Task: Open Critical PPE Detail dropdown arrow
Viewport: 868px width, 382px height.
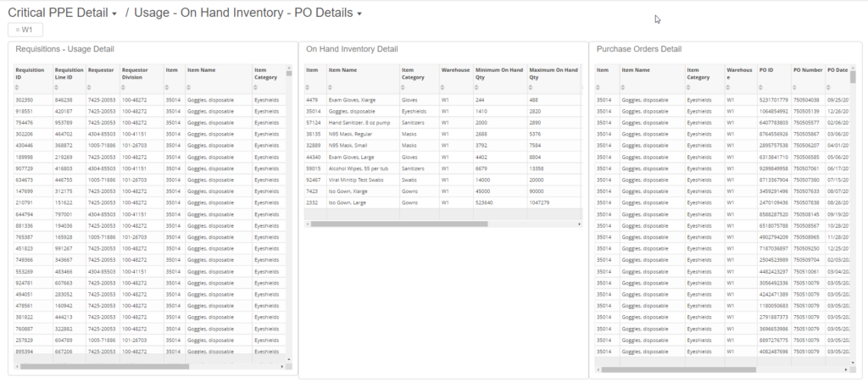Action: (114, 14)
